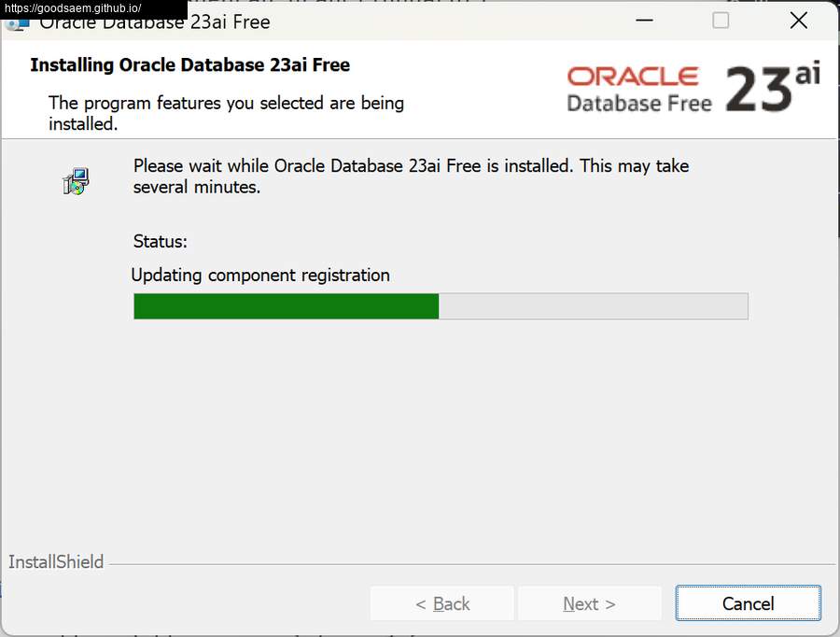Click the 'Status:' label
This screenshot has height=637, width=840.
click(x=161, y=241)
